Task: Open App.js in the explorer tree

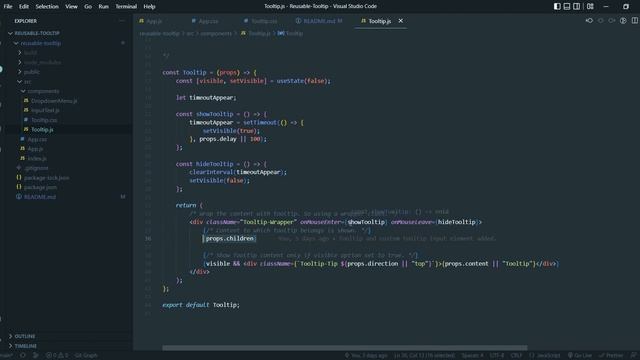Action: coord(35,149)
